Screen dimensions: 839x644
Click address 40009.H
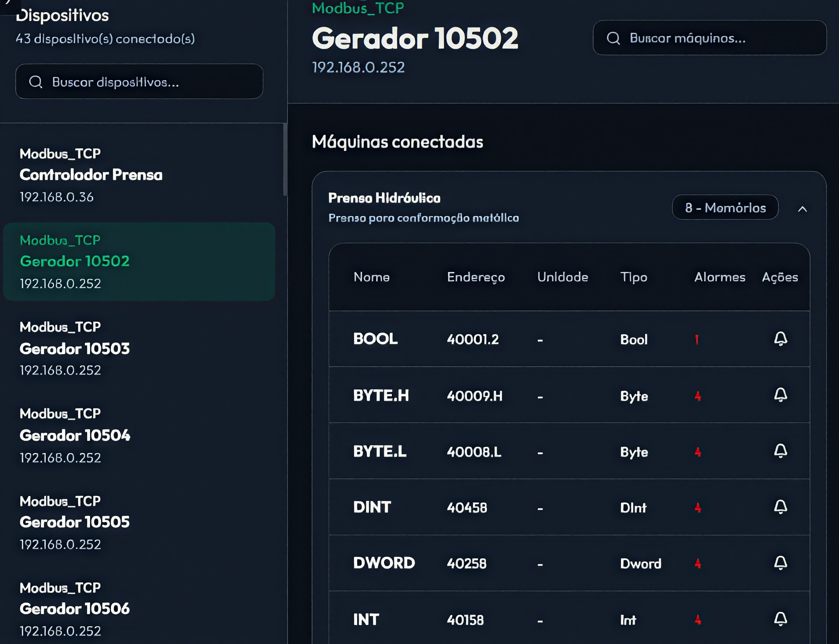coord(474,396)
